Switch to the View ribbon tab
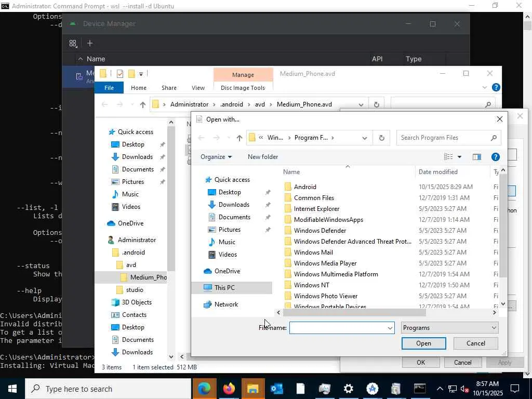Viewport: 532px width, 399px height. pos(198,87)
